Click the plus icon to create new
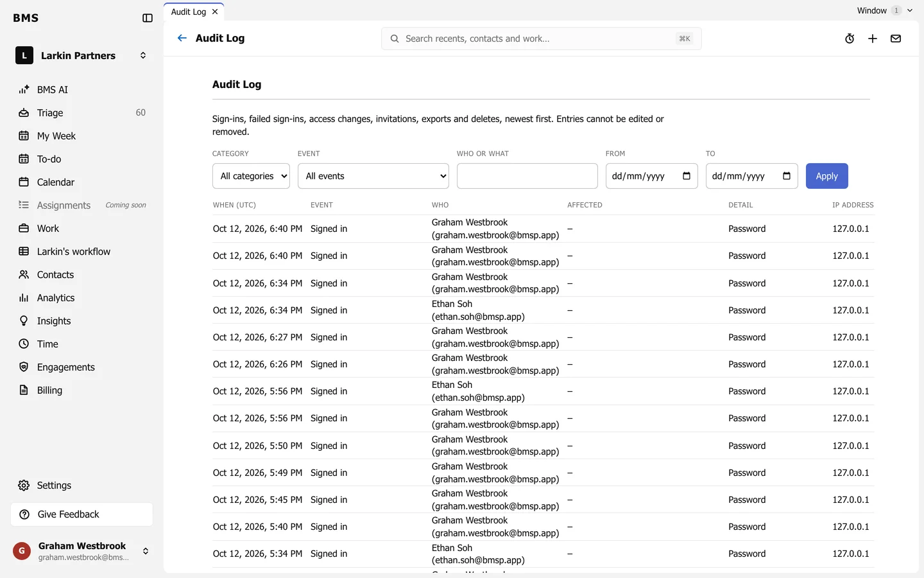This screenshot has height=578, width=924. pyautogui.click(x=873, y=39)
